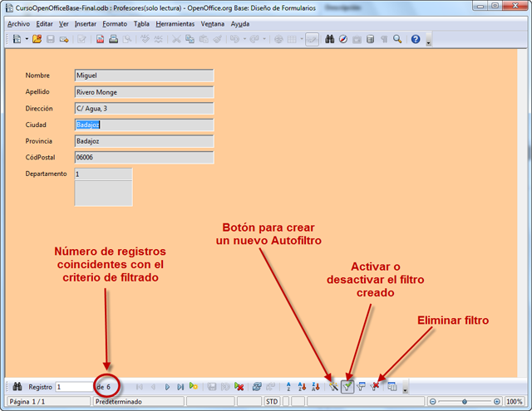Click the New Record icon
The image size is (532, 411).
pos(194,386)
